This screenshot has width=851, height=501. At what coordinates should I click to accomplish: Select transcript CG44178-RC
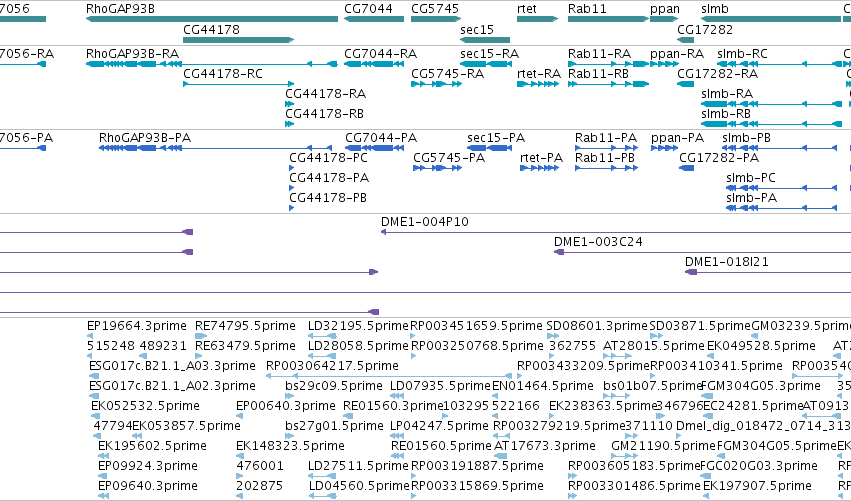[223, 74]
